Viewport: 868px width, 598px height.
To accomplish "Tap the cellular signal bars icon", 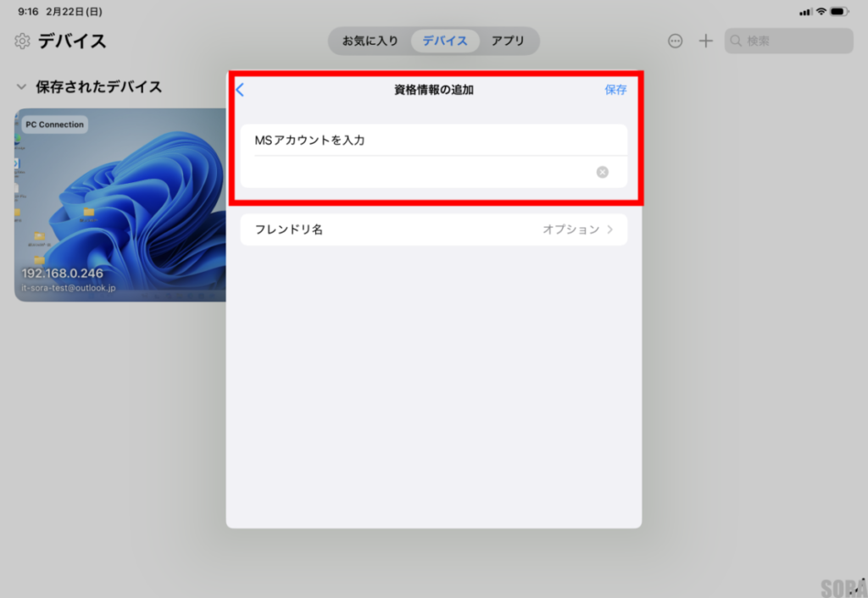I will 805,12.
